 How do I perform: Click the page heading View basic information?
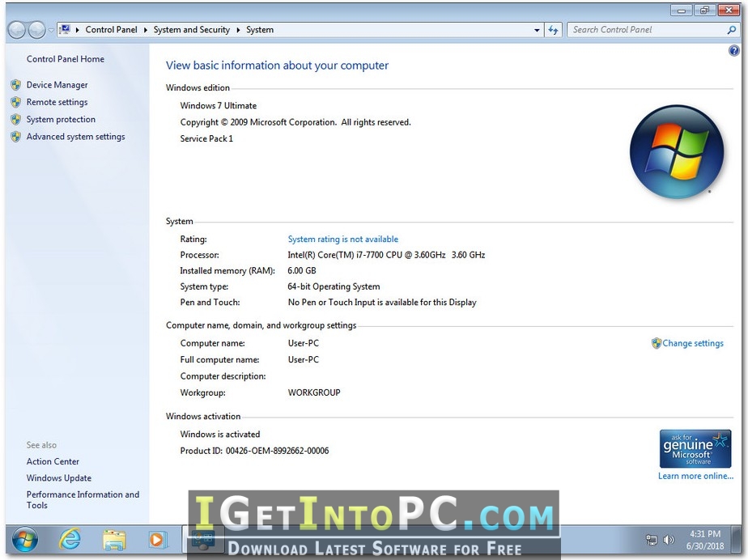click(x=277, y=66)
